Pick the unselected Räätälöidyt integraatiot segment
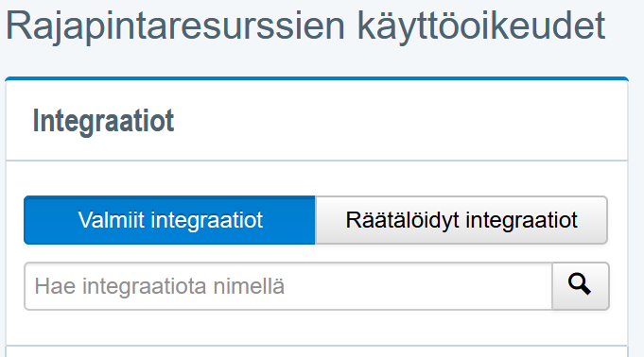 (x=461, y=220)
